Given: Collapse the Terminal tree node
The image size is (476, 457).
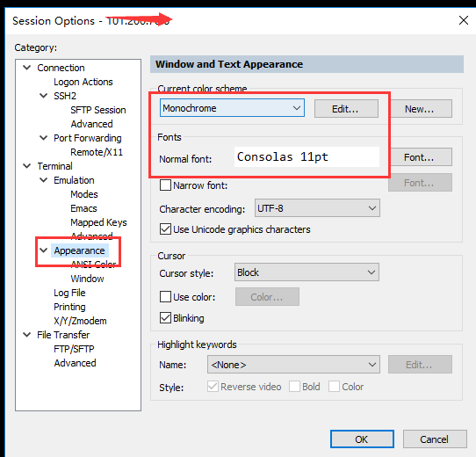Looking at the screenshot, I should tap(27, 166).
